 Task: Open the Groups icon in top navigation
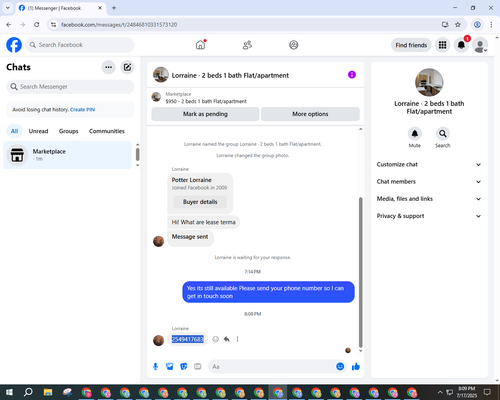point(294,45)
